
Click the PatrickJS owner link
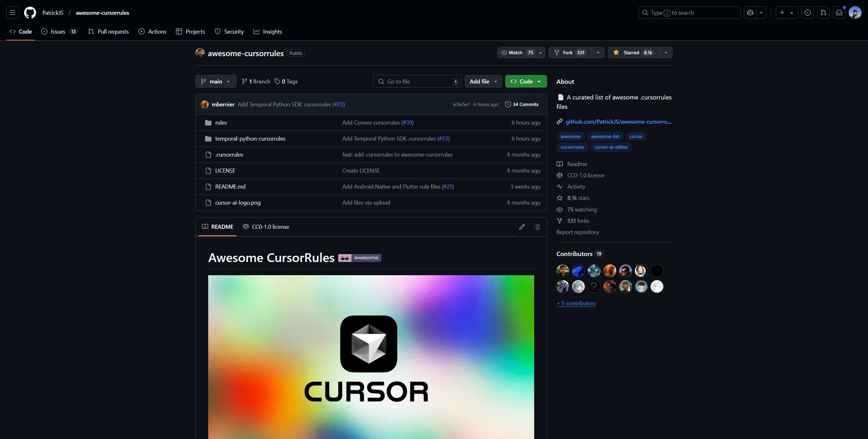click(53, 13)
